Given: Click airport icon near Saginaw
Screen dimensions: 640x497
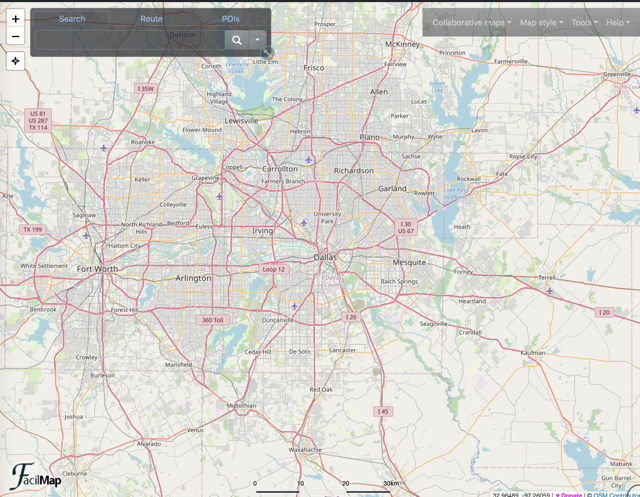Looking at the screenshot, I should [86, 235].
